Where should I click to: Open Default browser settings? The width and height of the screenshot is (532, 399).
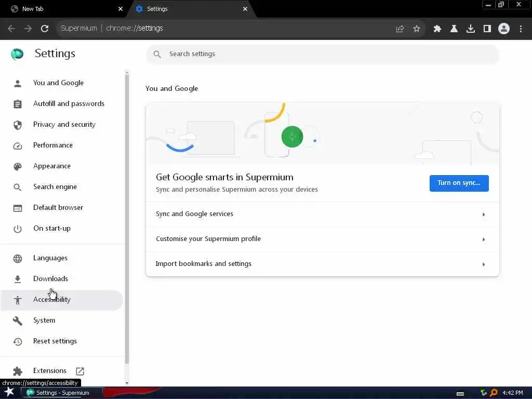point(61,208)
